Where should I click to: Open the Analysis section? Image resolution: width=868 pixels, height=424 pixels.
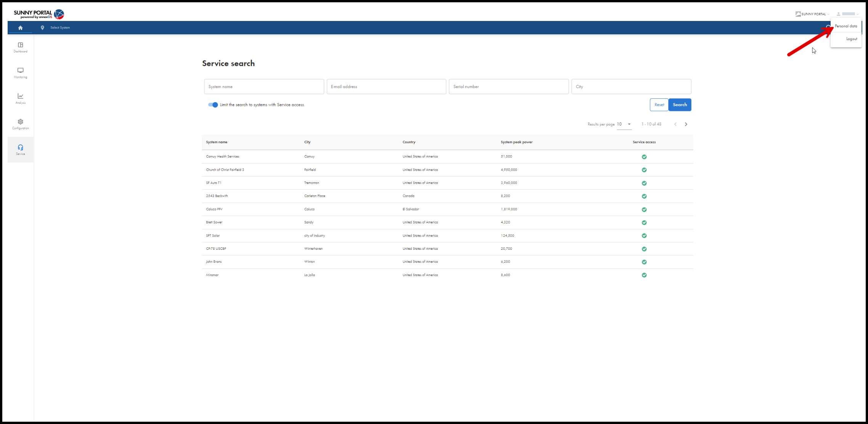(20, 98)
